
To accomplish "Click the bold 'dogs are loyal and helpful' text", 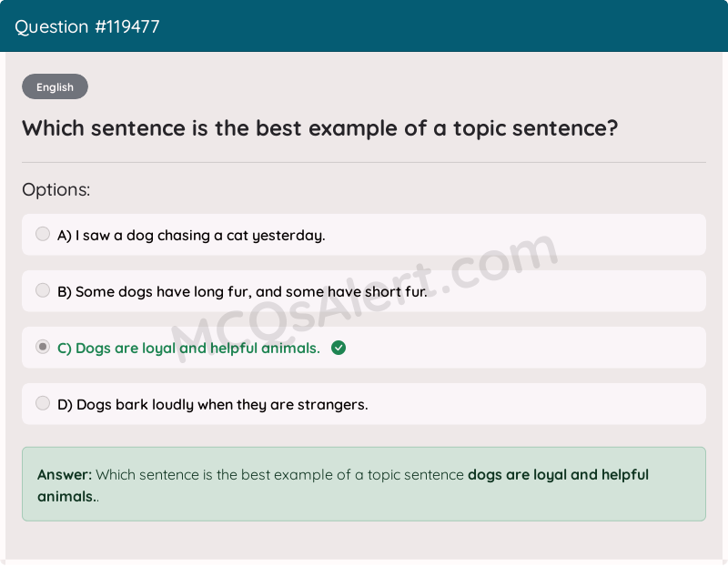I will click(x=558, y=474).
